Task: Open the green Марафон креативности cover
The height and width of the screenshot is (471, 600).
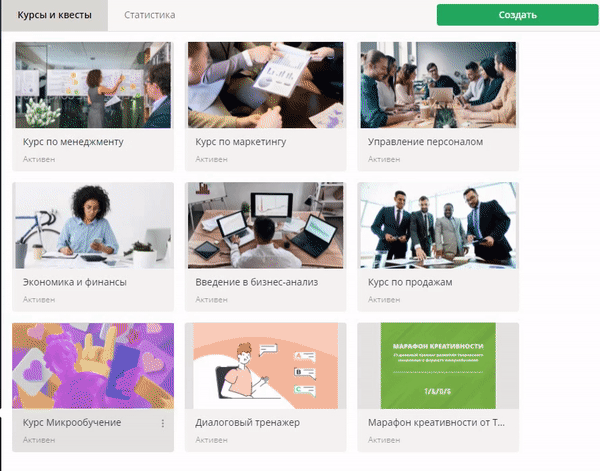Action: 438,366
